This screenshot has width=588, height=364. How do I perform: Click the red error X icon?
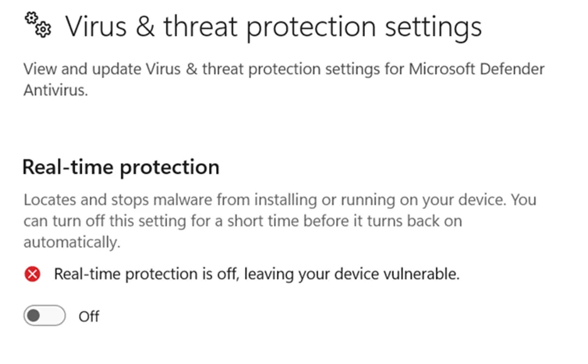[x=33, y=274]
